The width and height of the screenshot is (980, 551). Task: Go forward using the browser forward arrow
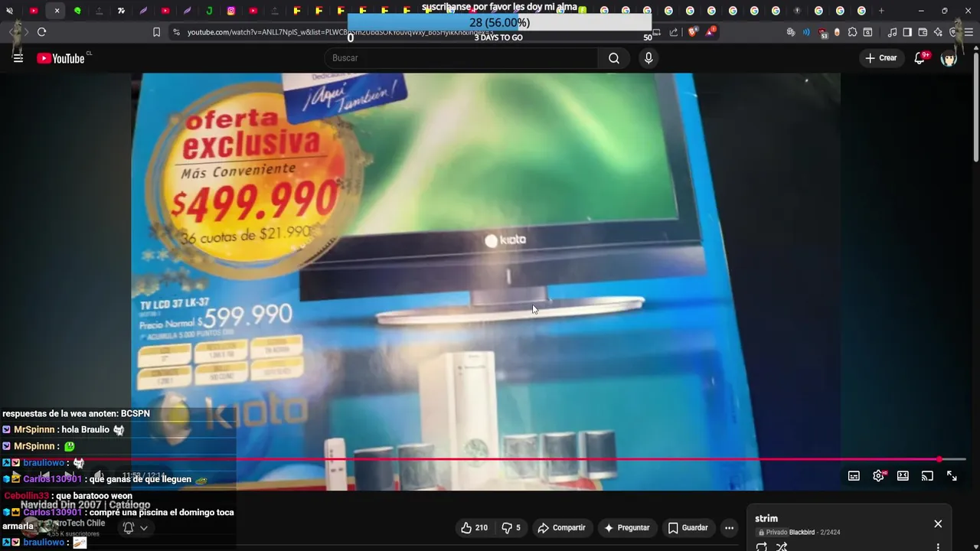(x=26, y=32)
